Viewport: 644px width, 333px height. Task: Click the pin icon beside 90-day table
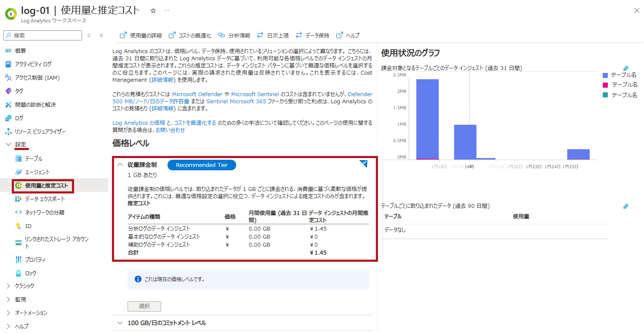pos(625,206)
